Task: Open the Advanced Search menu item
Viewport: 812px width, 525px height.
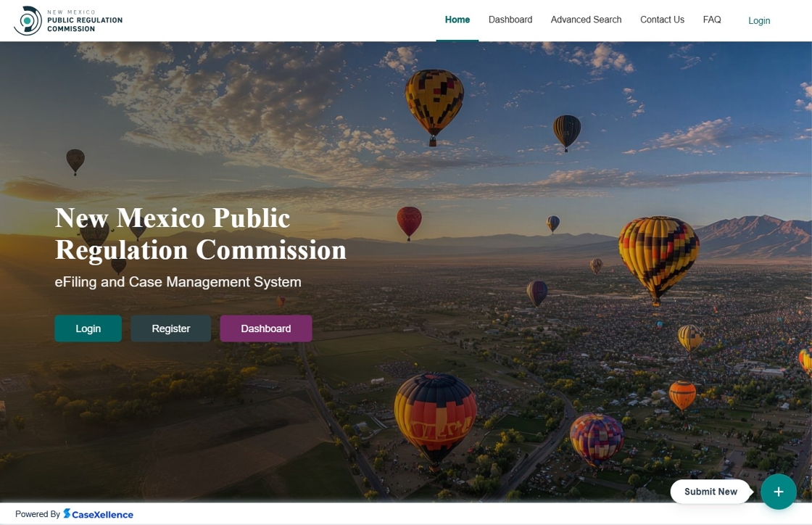Action: [586, 20]
